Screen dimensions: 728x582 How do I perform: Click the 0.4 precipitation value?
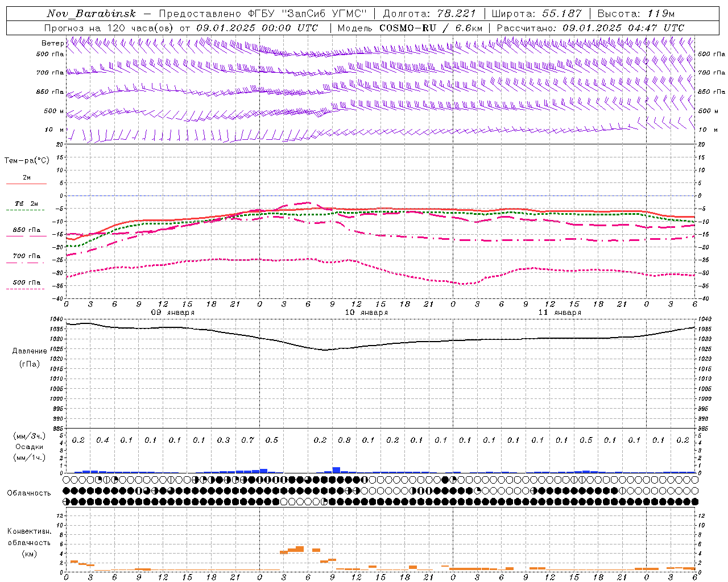pyautogui.click(x=102, y=440)
